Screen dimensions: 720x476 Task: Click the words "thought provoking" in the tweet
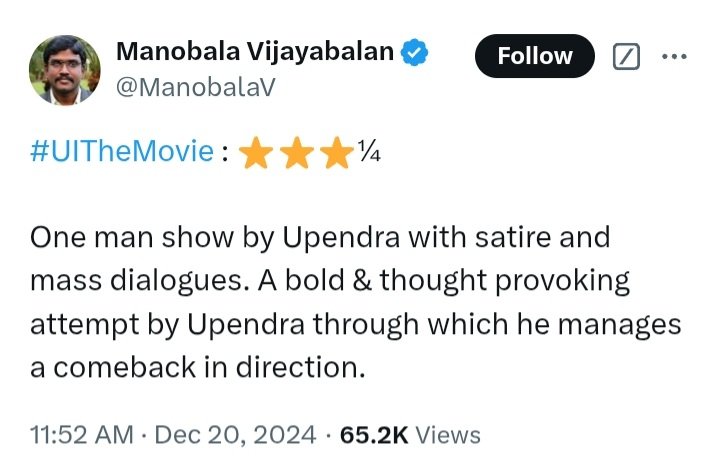point(504,281)
